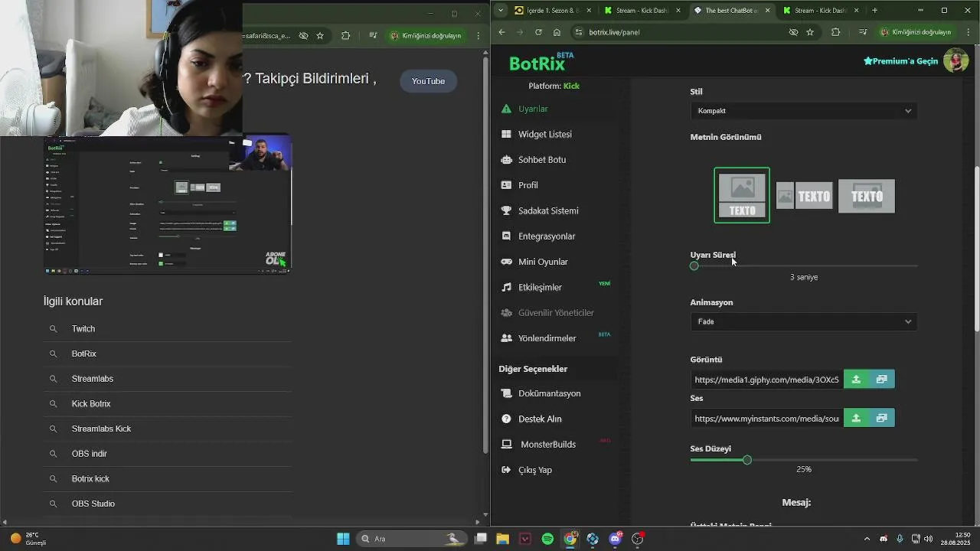
Task: Open Chrome menu in BotRix browser window
Action: point(967,32)
